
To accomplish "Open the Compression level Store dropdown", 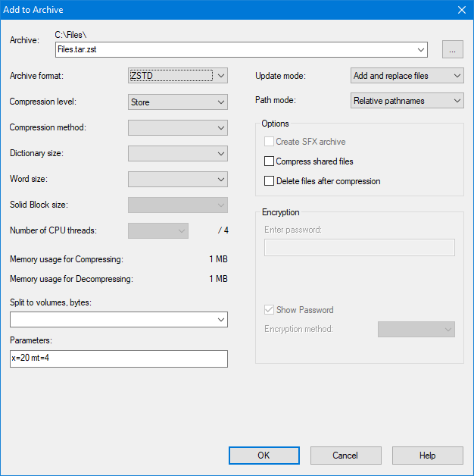I will 178,102.
